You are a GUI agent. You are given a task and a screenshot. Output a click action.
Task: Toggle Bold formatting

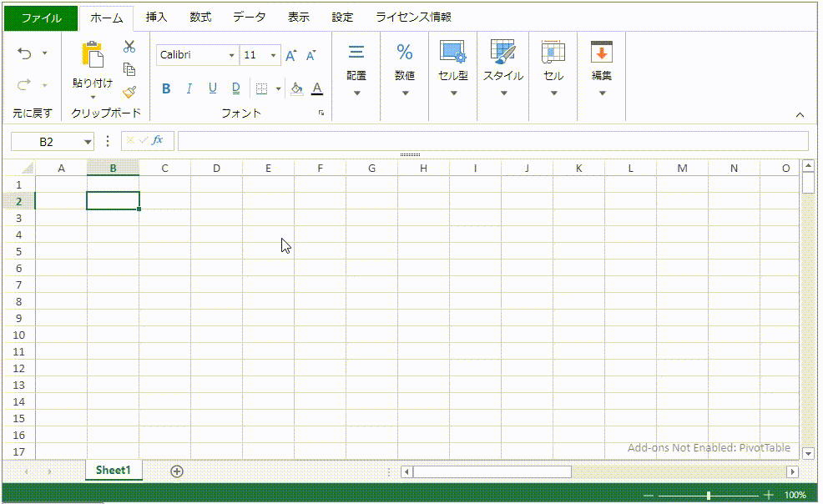coord(166,88)
